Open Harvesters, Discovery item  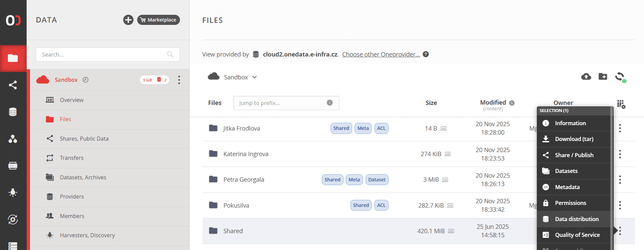click(x=110, y=235)
